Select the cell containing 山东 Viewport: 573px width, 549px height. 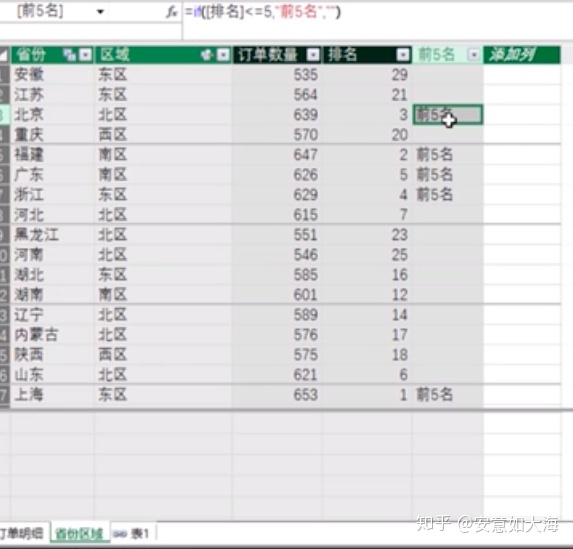[x=53, y=375]
